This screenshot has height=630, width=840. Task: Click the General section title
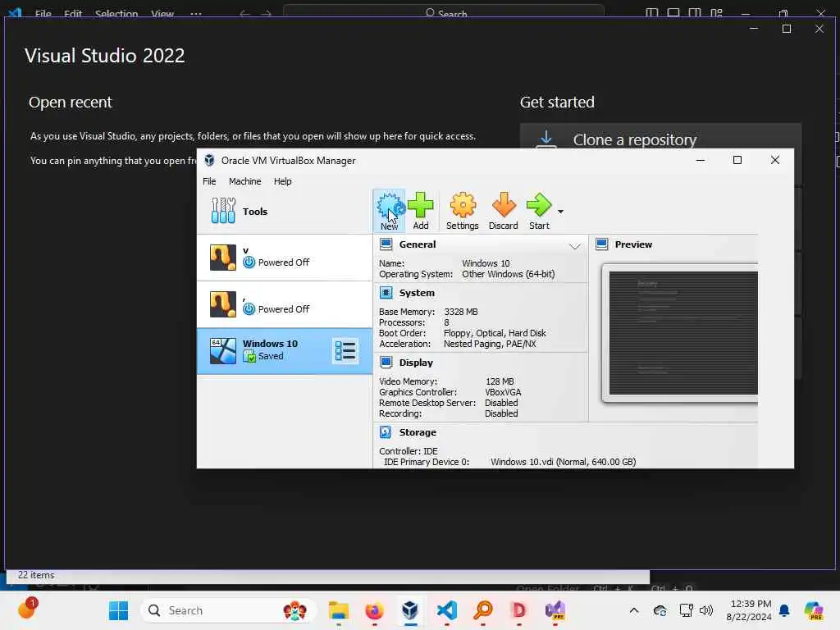[418, 244]
